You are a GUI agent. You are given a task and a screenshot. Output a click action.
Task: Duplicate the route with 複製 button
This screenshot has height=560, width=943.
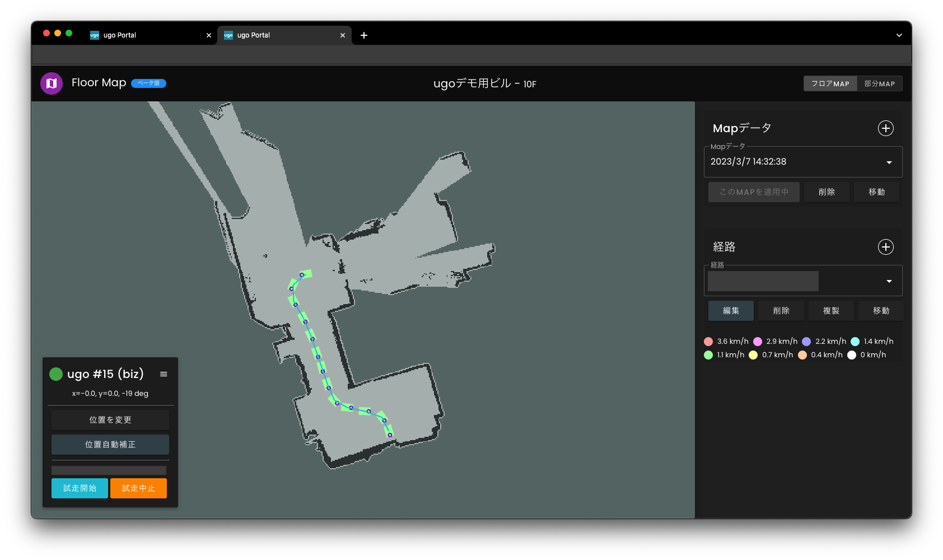[831, 311]
